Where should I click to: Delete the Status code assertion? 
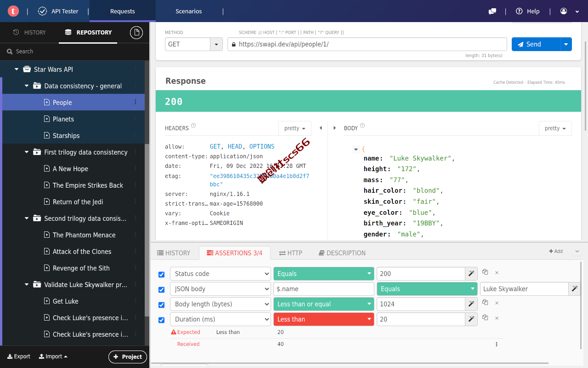coord(497,273)
